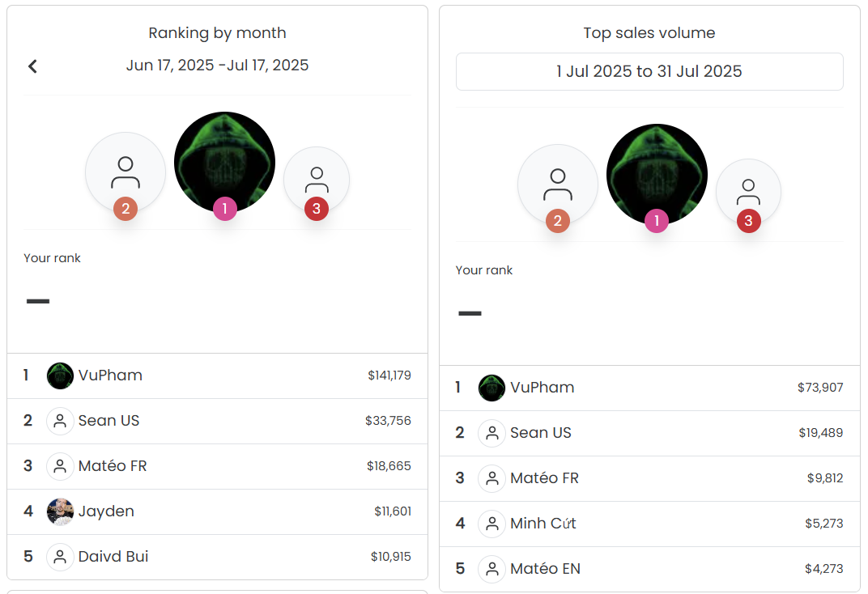Click the user icon beside Minh Cứt
Screen dimensions: 868x594
click(x=492, y=524)
